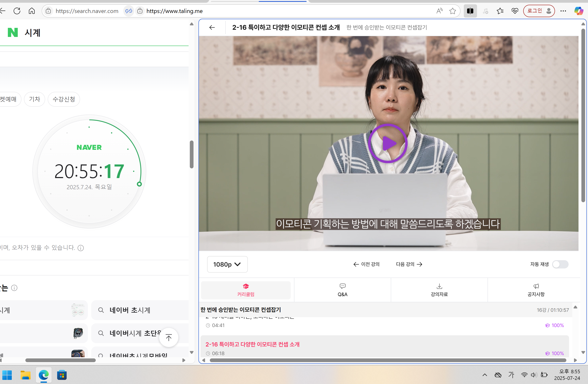Refresh the page with the reload icon

17,11
